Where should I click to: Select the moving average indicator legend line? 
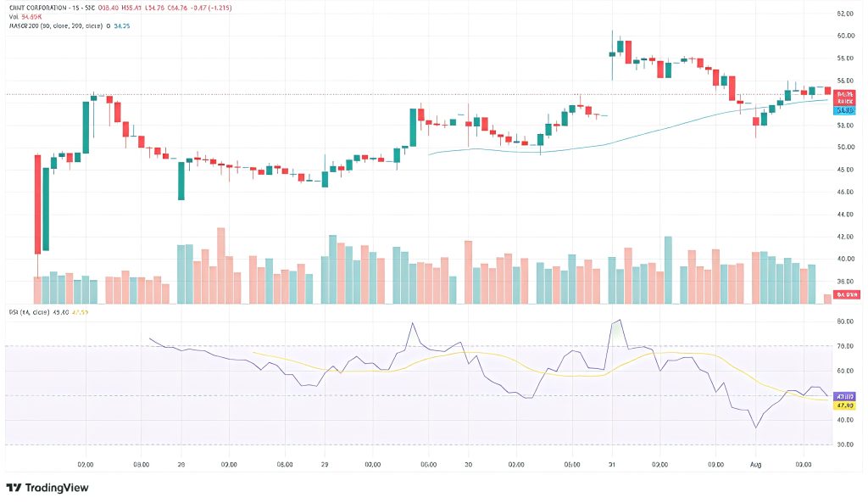click(x=70, y=25)
